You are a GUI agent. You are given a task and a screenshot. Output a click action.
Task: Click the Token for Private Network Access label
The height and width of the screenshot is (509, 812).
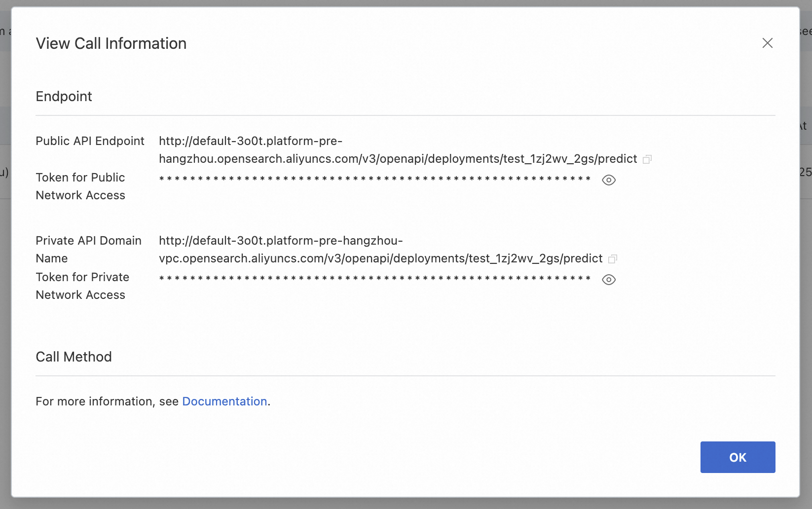coord(82,286)
